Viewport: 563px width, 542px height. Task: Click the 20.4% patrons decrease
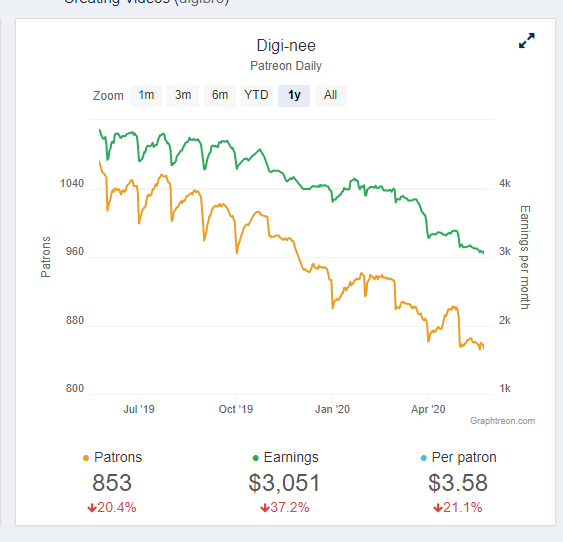click(112, 508)
